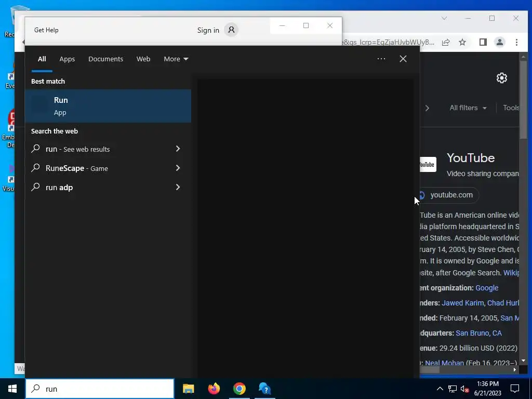This screenshot has width=532, height=399.
Task: Click the Chrome share page icon
Action: click(446, 42)
